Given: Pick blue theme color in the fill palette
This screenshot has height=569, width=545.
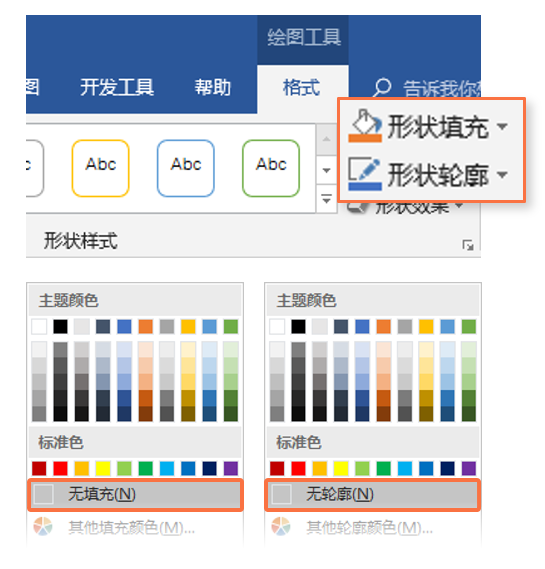Looking at the screenshot, I should pos(124,327).
